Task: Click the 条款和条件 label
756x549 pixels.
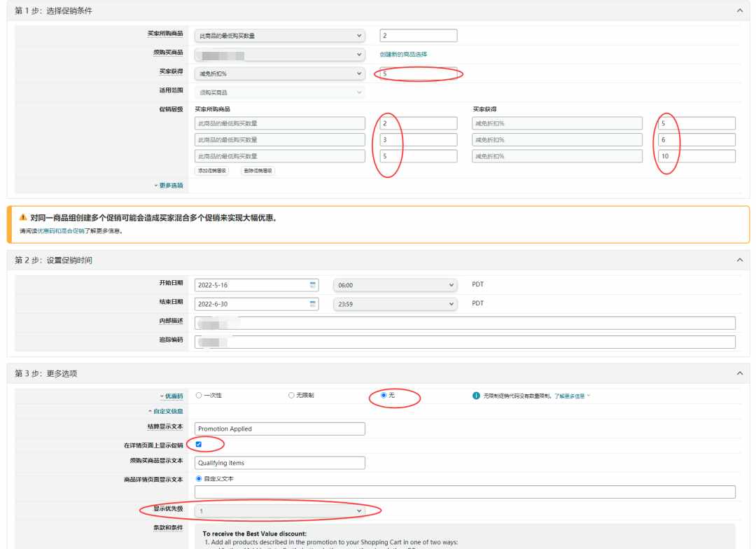Action: (168, 527)
